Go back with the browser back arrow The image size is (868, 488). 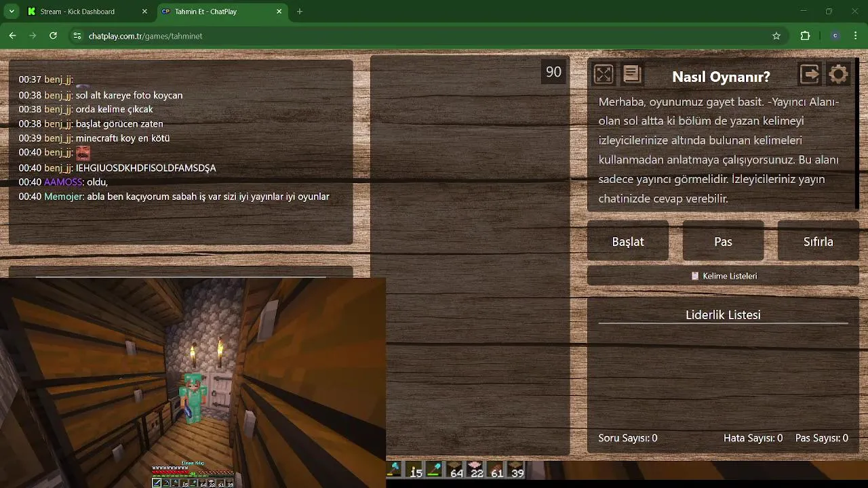tap(12, 36)
